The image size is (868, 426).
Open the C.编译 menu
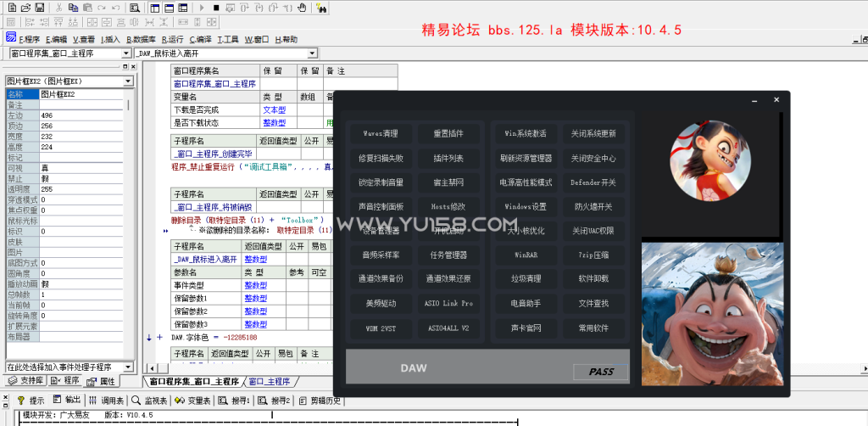(x=200, y=39)
